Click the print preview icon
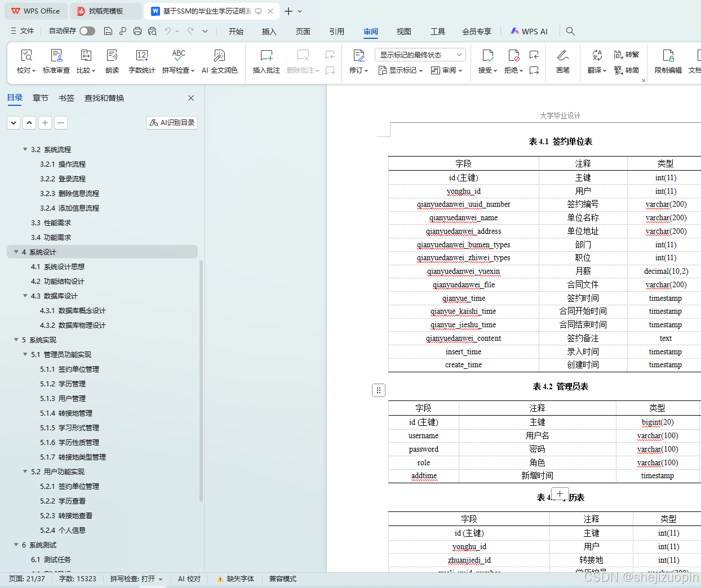This screenshot has width=701, height=588. click(x=152, y=31)
